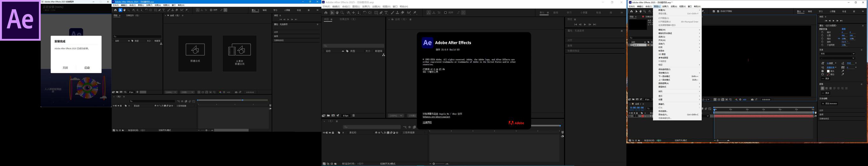This screenshot has height=166, width=868.
Task: Click 启动 button in the installer dialog
Action: pyautogui.click(x=87, y=68)
